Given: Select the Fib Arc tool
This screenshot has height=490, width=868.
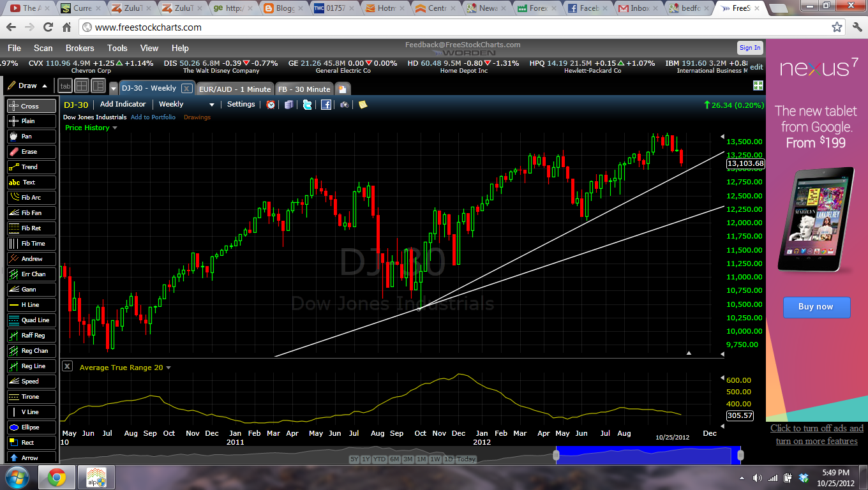Looking at the screenshot, I should (31, 198).
